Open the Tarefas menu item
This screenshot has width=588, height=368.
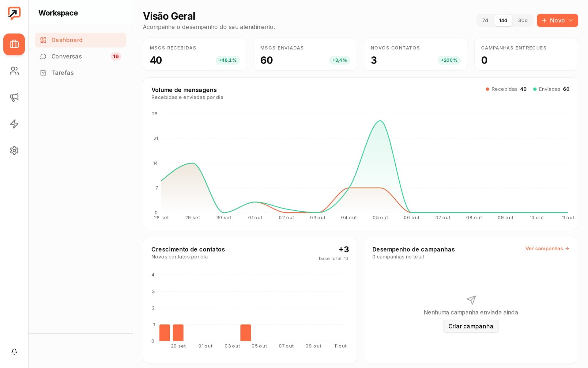click(81, 73)
